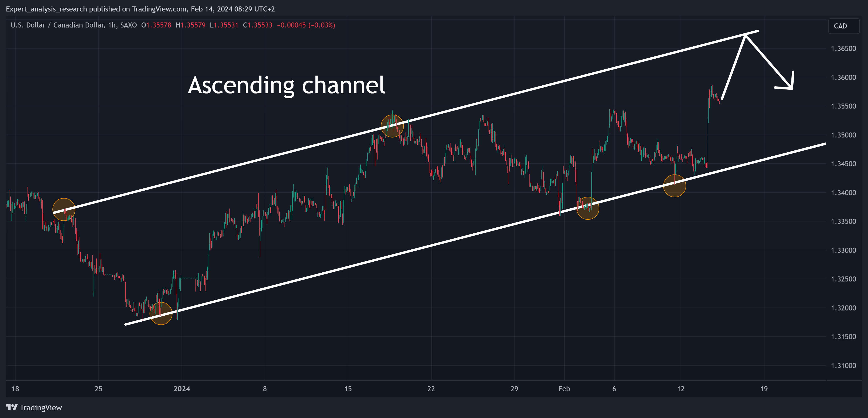Viewport: 868px width, 418px height.
Task: Click the low value L1.35531
Action: click(224, 25)
